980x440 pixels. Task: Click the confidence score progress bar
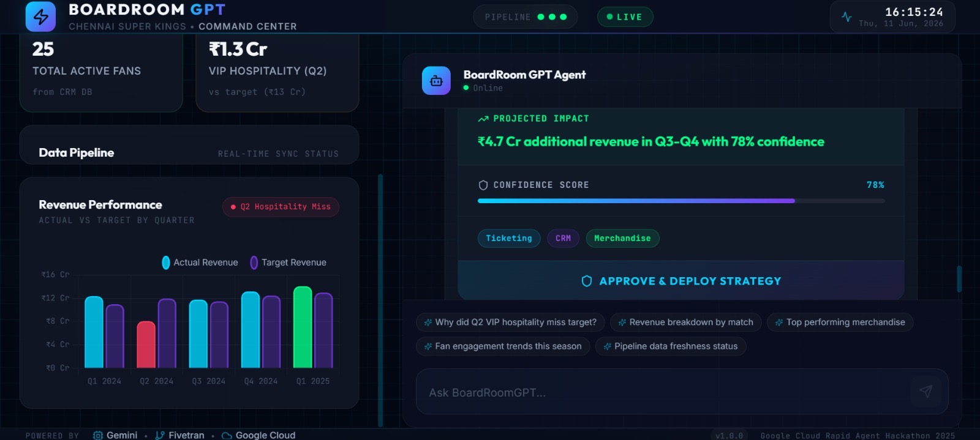(x=681, y=201)
